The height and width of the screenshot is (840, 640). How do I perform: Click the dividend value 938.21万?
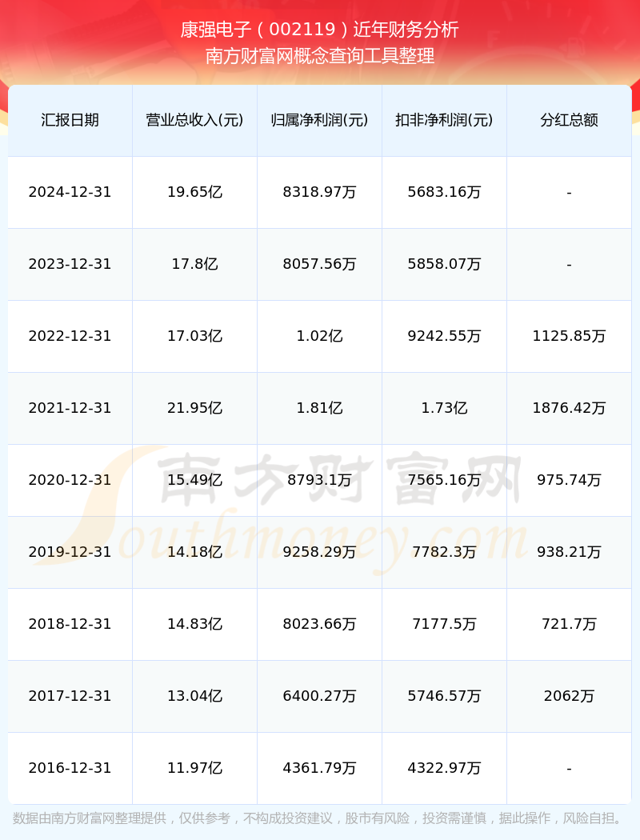click(x=570, y=552)
